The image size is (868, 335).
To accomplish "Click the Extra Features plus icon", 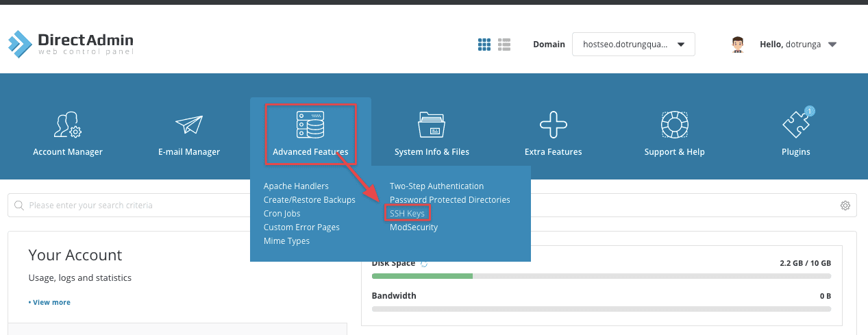I will click(x=553, y=125).
